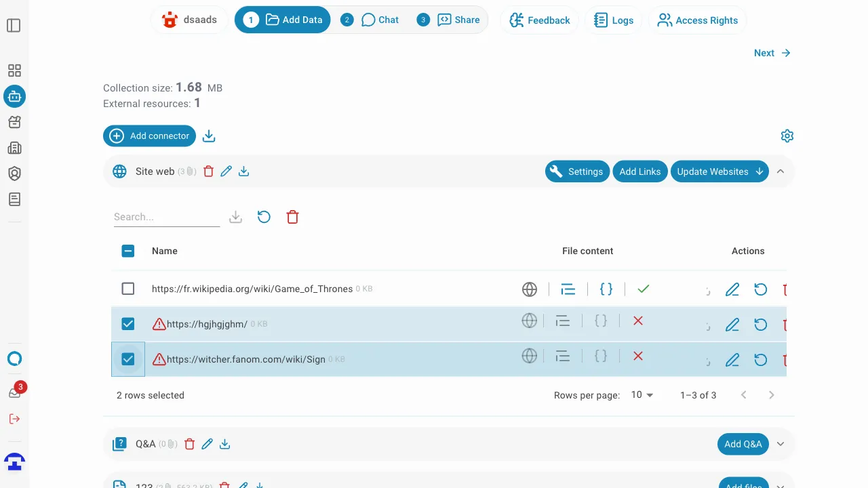Click the Name column header
The height and width of the screenshot is (488, 868).
[x=165, y=251]
